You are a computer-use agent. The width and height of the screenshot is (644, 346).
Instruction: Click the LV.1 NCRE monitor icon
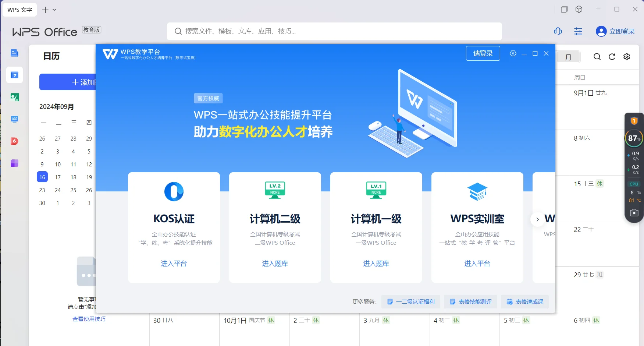376,190
